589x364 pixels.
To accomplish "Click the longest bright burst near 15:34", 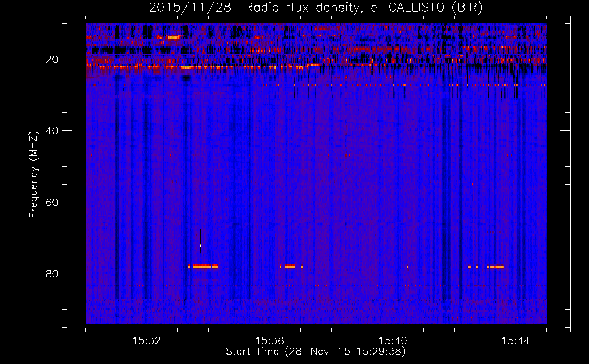I will tap(205, 266).
